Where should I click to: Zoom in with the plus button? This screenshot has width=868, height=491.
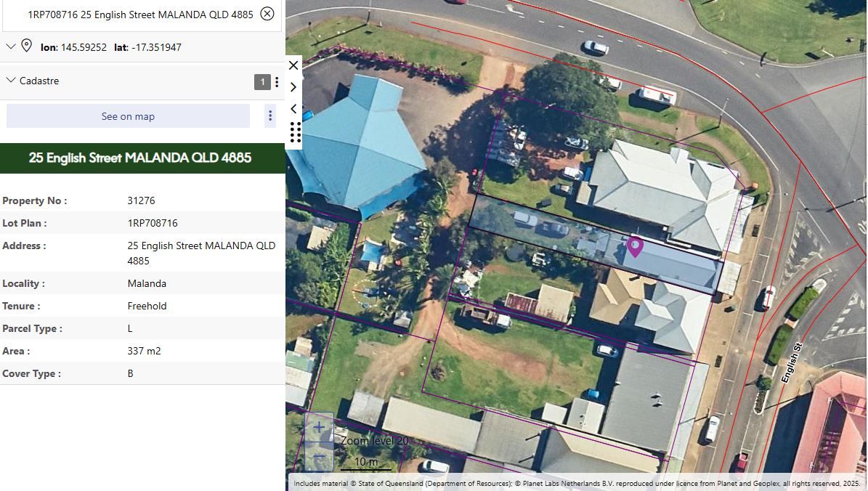(319, 427)
